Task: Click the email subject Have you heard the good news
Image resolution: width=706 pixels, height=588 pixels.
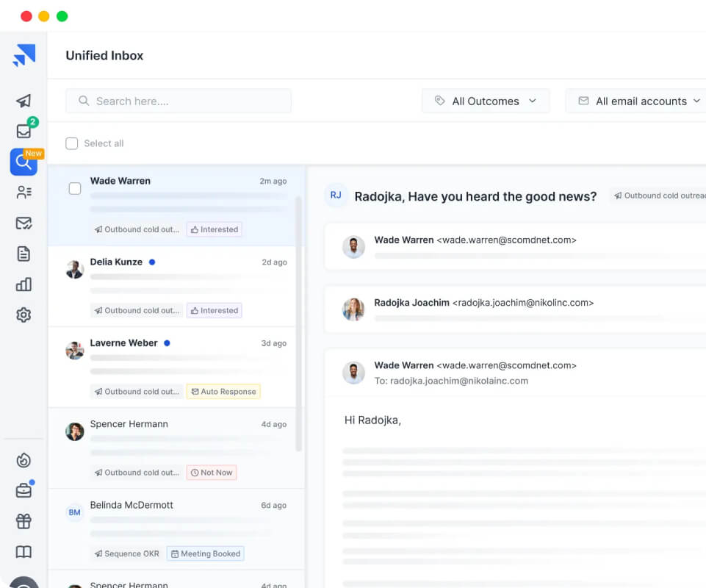Action: pyautogui.click(x=475, y=196)
